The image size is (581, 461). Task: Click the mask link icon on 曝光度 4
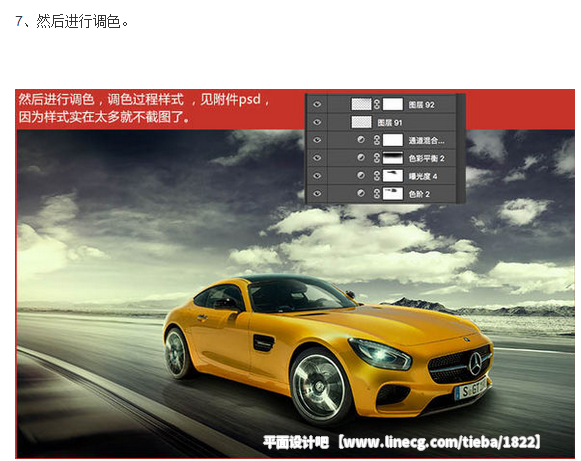click(377, 176)
